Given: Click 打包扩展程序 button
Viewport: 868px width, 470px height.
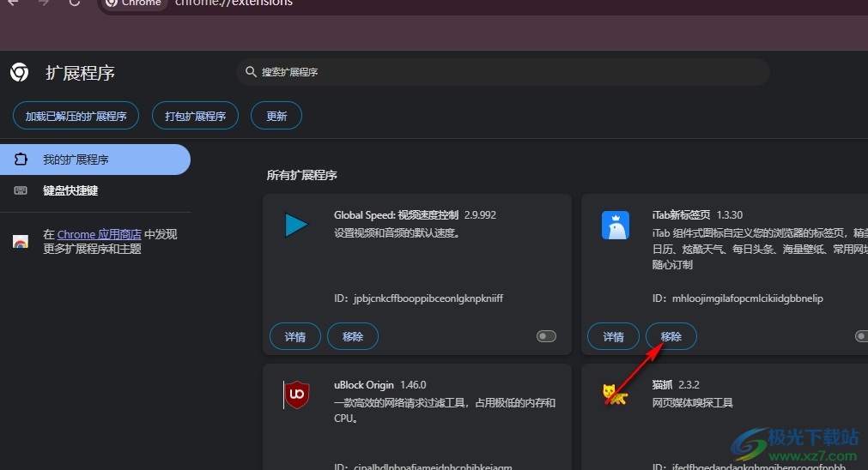Looking at the screenshot, I should point(195,116).
